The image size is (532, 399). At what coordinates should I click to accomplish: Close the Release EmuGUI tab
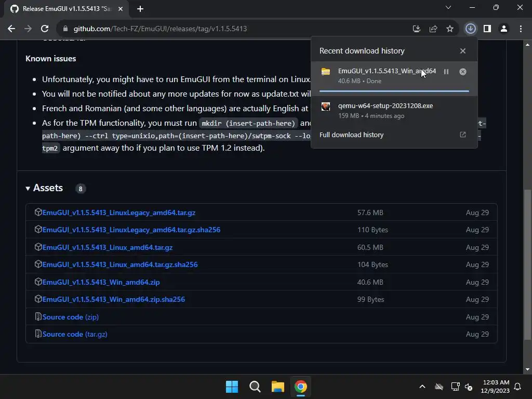(121, 9)
